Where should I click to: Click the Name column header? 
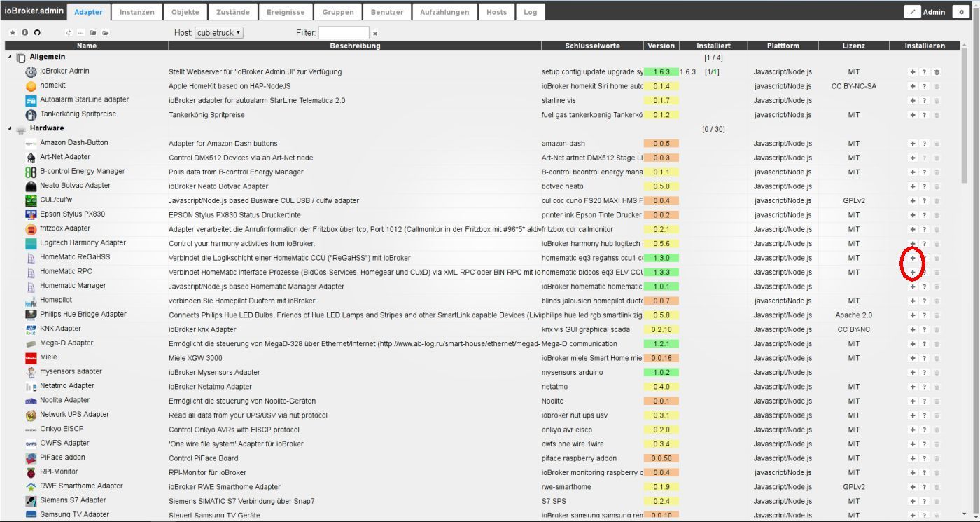pos(87,46)
